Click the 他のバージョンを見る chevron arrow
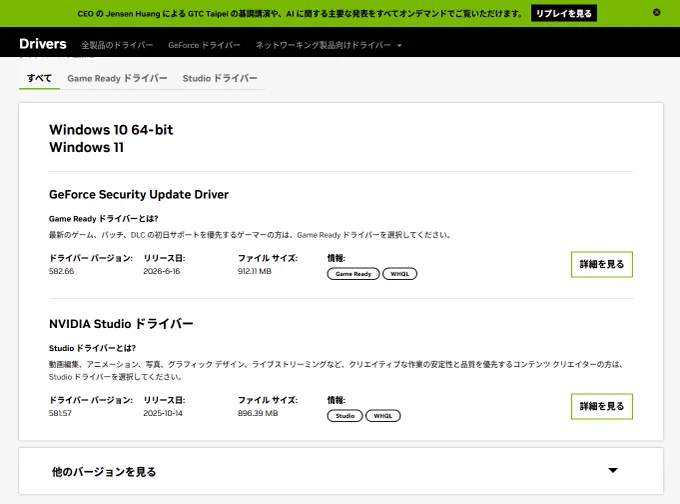Viewport: 680px width, 504px height. coord(613,471)
